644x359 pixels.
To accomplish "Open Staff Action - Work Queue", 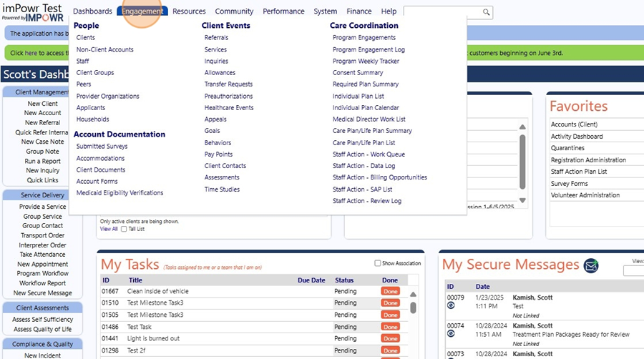I will (x=369, y=154).
